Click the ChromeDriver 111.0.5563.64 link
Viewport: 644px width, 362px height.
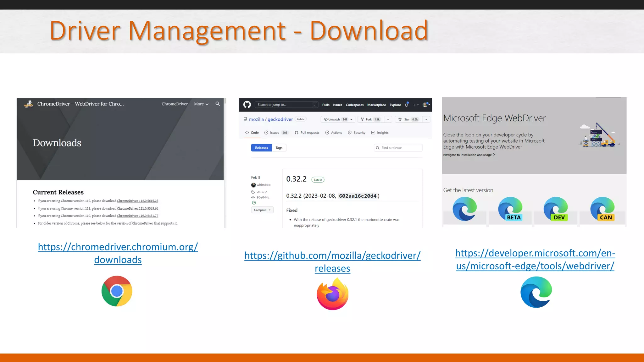click(138, 208)
